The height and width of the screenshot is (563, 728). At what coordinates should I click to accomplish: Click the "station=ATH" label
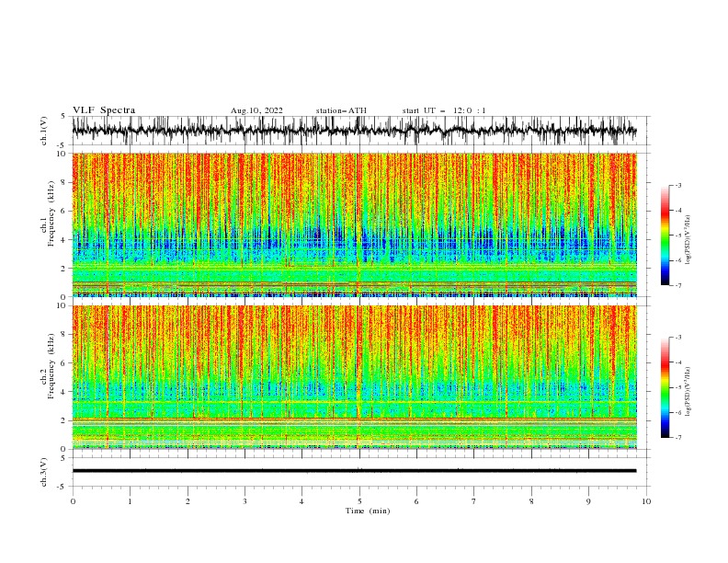pyautogui.click(x=341, y=110)
